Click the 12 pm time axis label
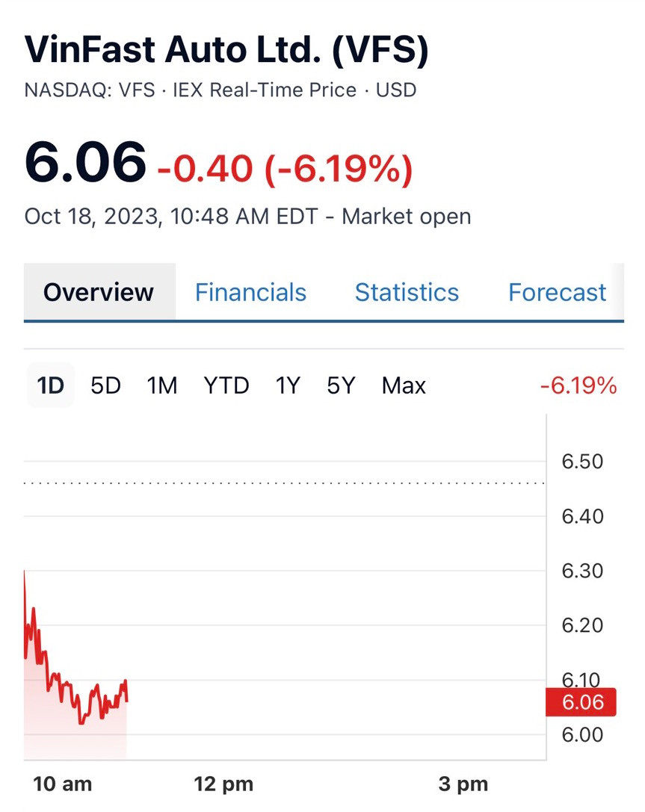The image size is (645, 812). pos(223,784)
